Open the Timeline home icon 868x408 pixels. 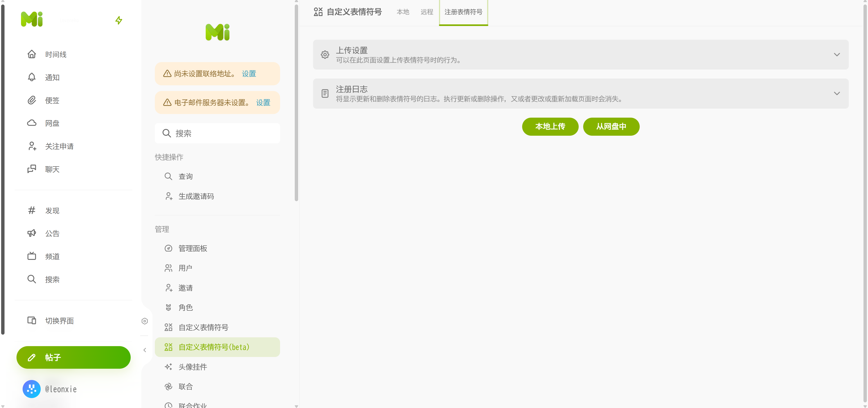[x=32, y=54]
